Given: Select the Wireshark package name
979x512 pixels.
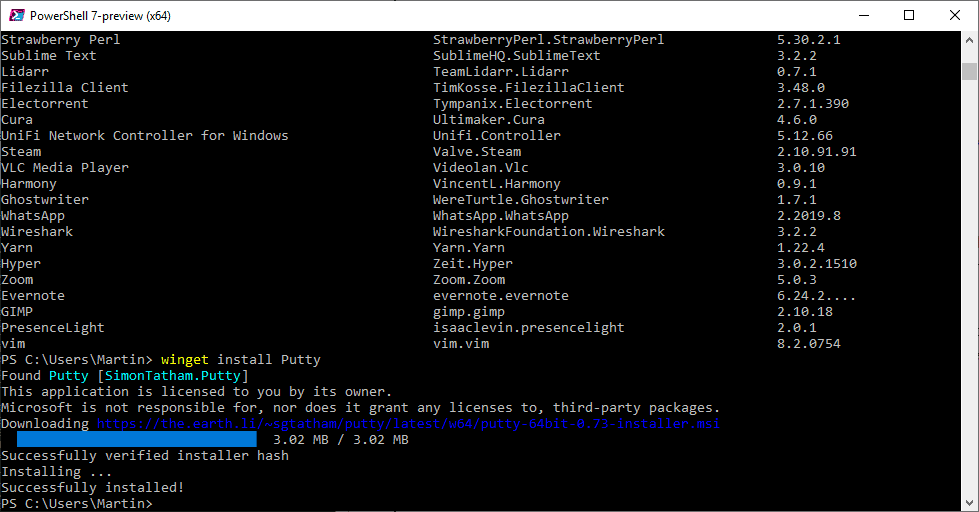Looking at the screenshot, I should pyautogui.click(x=37, y=232).
